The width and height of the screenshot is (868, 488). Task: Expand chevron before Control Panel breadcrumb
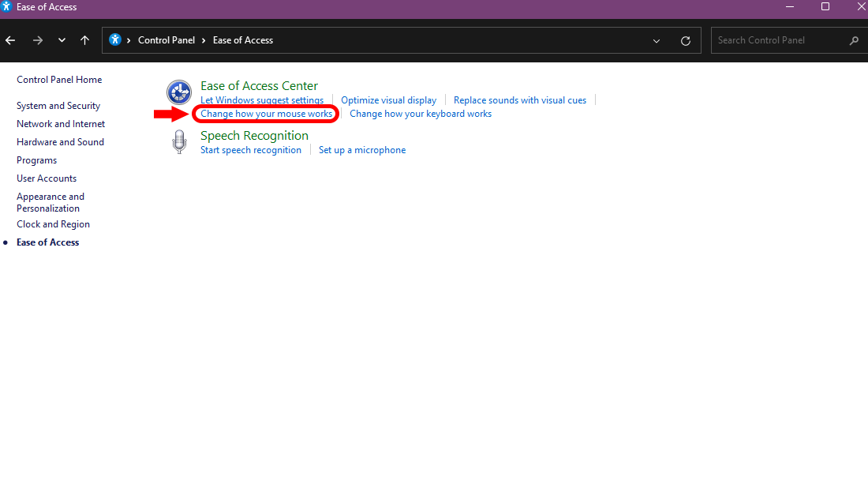pos(129,40)
